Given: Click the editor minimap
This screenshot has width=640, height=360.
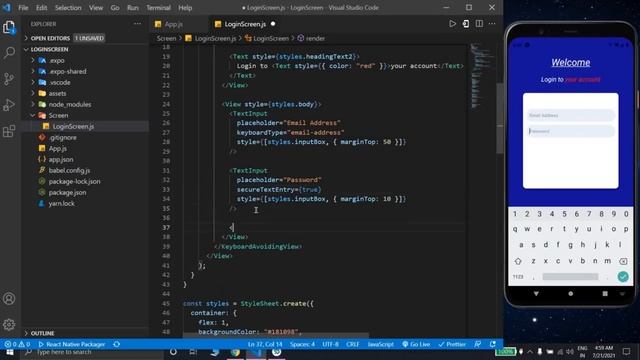Looking at the screenshot, I should (482, 76).
